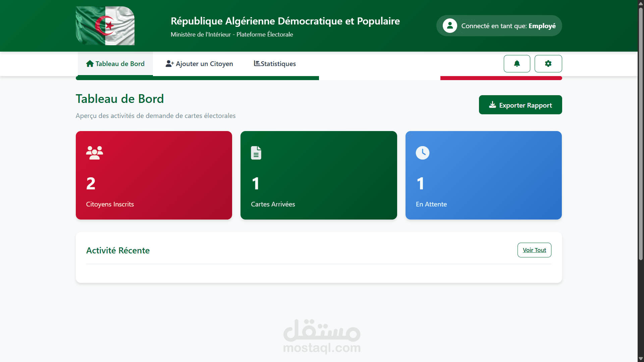Open the En Attente card
Viewport: 644px width, 362px height.
pos(484,175)
